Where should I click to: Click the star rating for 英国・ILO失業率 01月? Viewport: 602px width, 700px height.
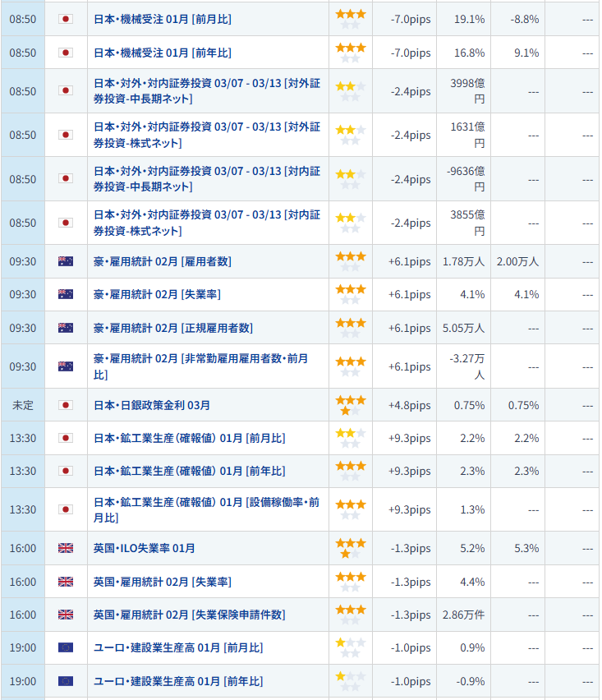[x=351, y=548]
